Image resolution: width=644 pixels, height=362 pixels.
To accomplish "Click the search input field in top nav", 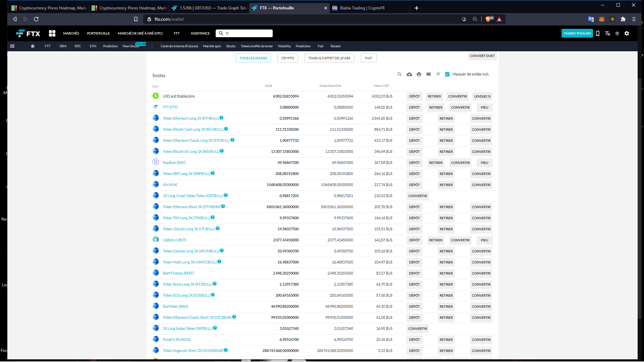I will click(x=244, y=33).
